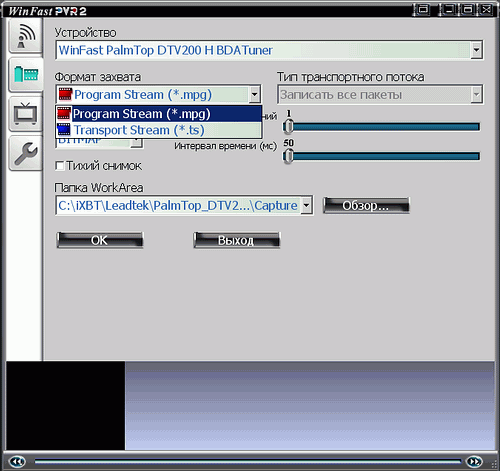Choose Program Stream (*.mpg) from list
500x471 pixels.
click(x=159, y=114)
